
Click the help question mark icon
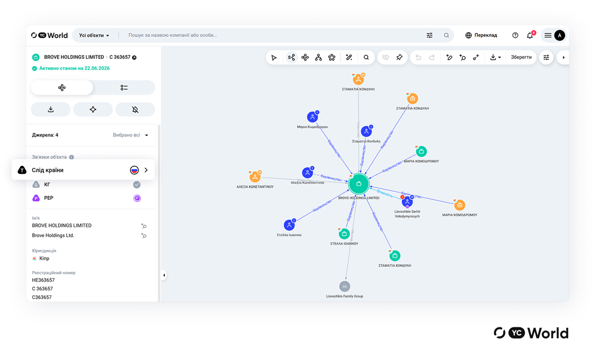click(x=515, y=35)
